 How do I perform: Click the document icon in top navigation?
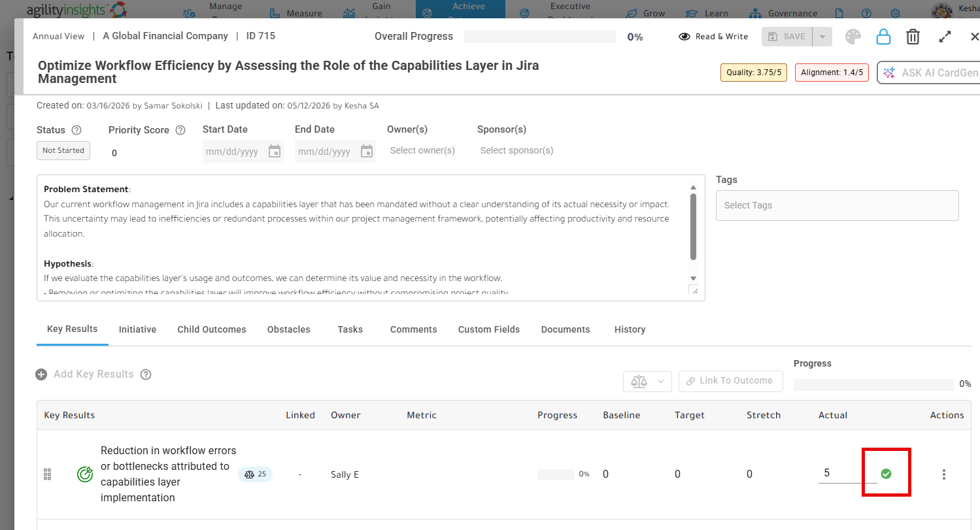[839, 13]
